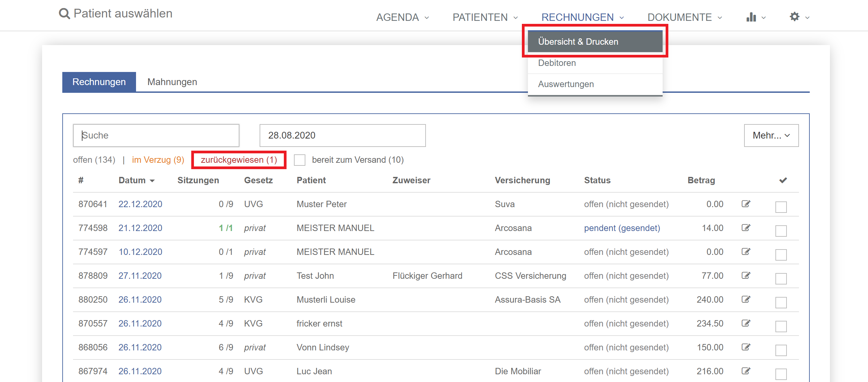Expand the PATIENTEN menu
868x382 pixels.
coord(485,17)
